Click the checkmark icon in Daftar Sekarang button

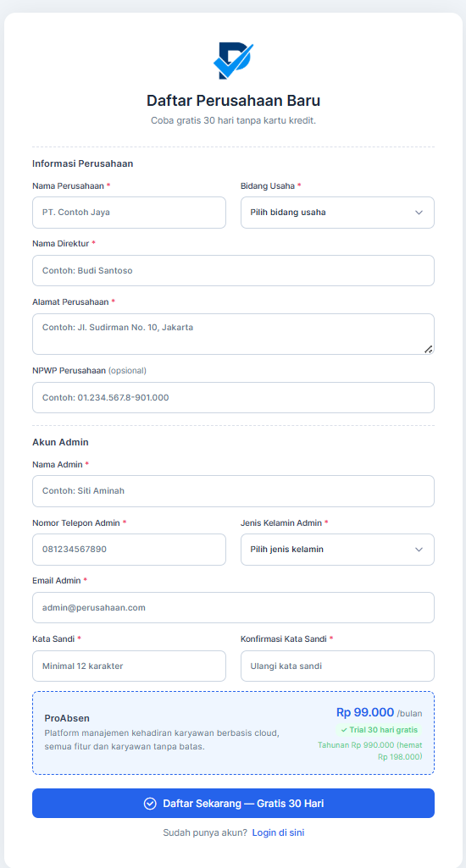[x=150, y=804]
